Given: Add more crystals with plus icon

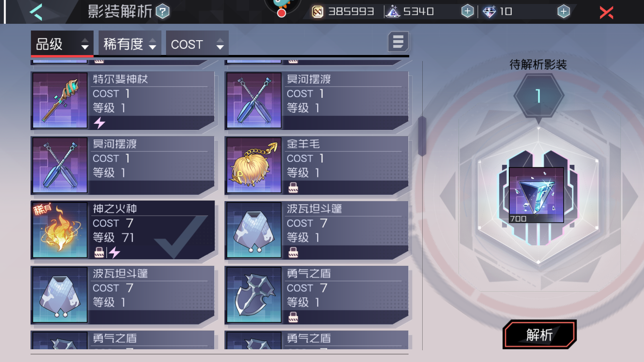Looking at the screenshot, I should [467, 11].
